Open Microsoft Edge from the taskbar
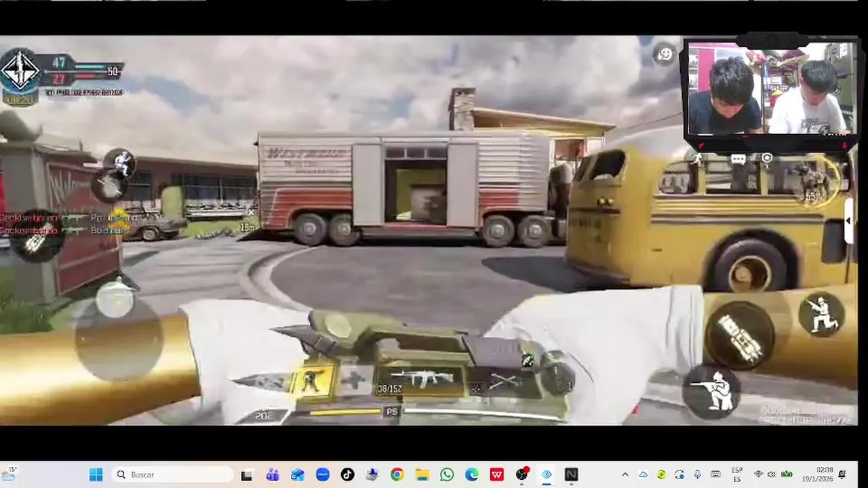Image resolution: width=868 pixels, height=488 pixels. [x=472, y=474]
